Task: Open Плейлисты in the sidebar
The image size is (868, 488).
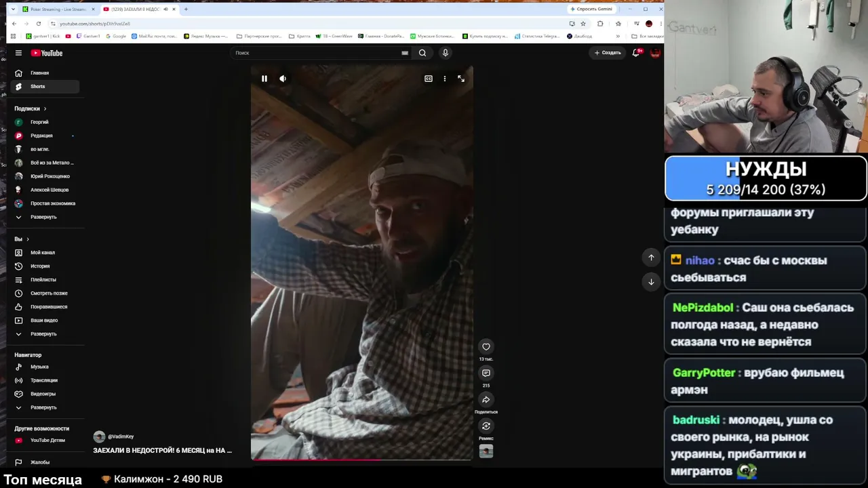Action: click(x=45, y=279)
